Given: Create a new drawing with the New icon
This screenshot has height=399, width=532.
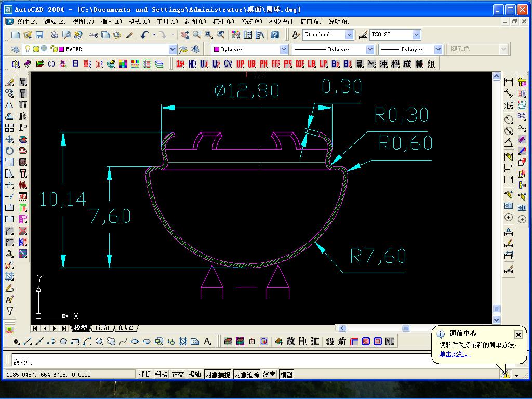Looking at the screenshot, I should pos(16,35).
